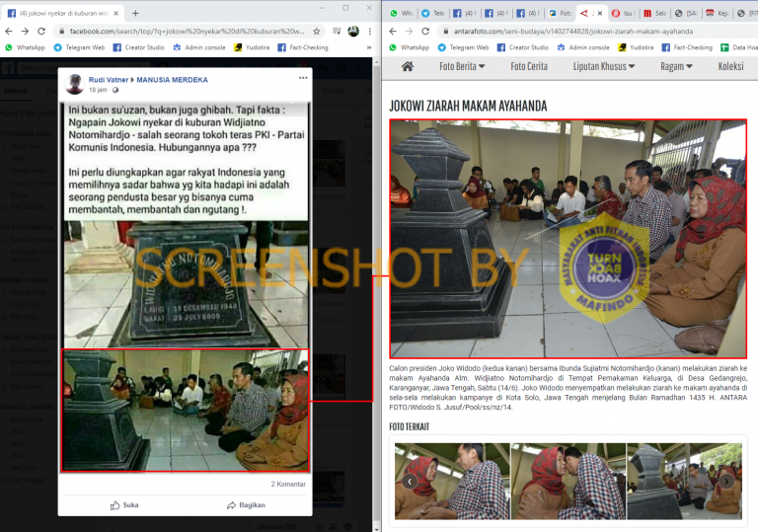Go back in the antarafoto browser window
The width and height of the screenshot is (758, 532).
[x=393, y=32]
